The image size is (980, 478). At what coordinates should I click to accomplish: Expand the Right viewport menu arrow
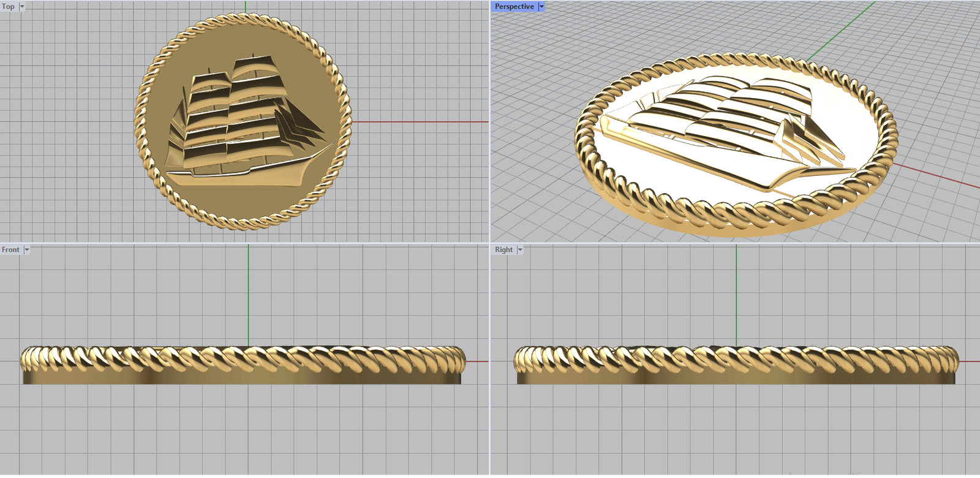tap(520, 250)
